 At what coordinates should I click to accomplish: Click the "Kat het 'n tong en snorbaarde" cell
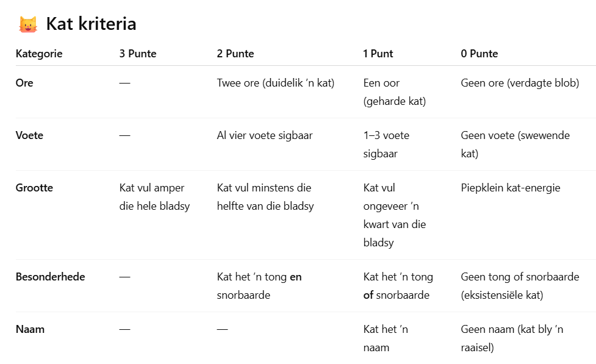tap(259, 286)
